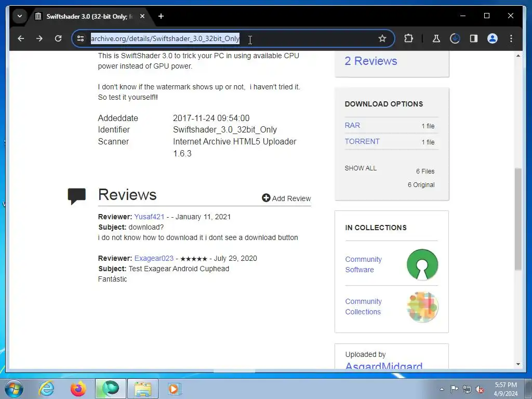
Task: Open Chrome Labs flask icon
Action: pyautogui.click(x=436, y=38)
